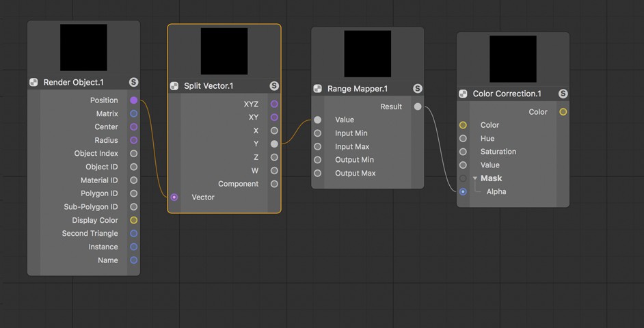Click the Object ID output port
Image resolution: width=644 pixels, height=328 pixels.
pos(133,167)
